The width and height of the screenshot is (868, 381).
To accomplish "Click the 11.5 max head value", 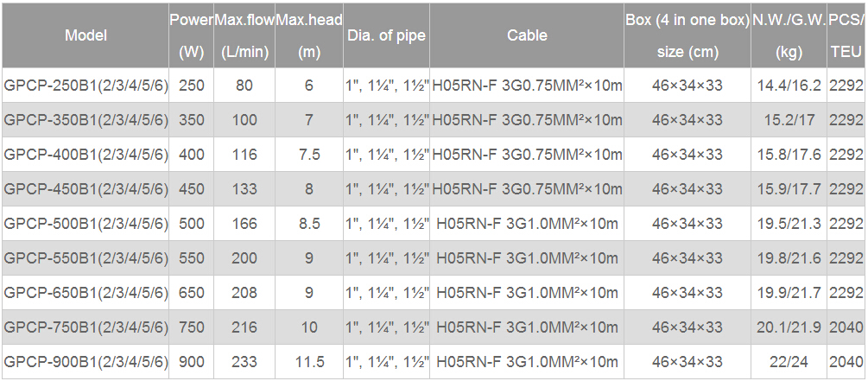I will click(309, 362).
